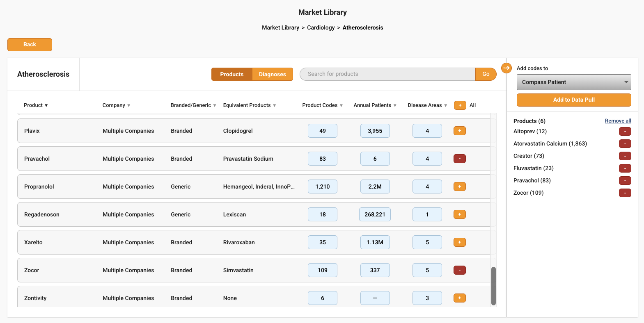Add Propranolol with its plus button
Image resolution: width=644 pixels, height=323 pixels.
[460, 187]
